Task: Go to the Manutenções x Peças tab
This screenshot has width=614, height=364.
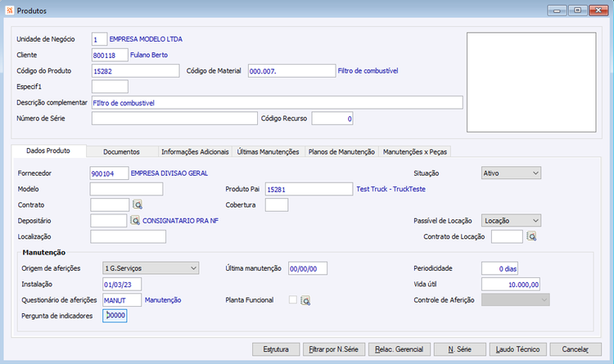Action: (415, 152)
